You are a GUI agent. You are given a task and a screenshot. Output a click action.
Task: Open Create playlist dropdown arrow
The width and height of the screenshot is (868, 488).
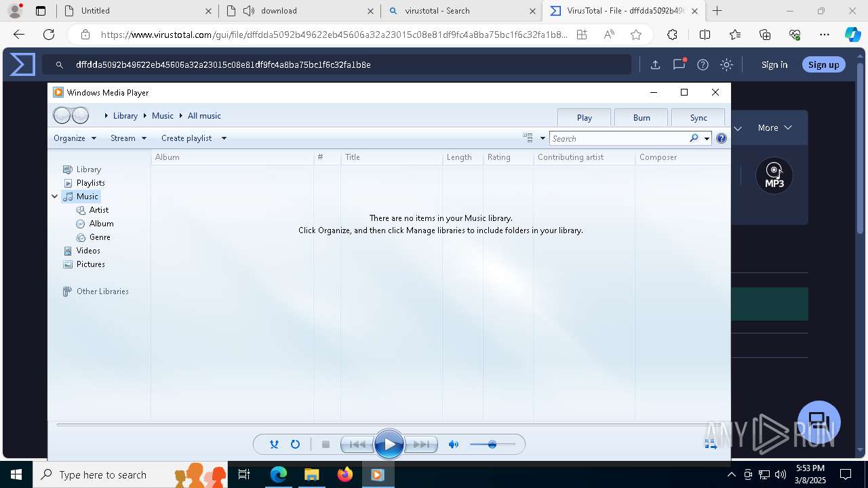[x=224, y=138]
